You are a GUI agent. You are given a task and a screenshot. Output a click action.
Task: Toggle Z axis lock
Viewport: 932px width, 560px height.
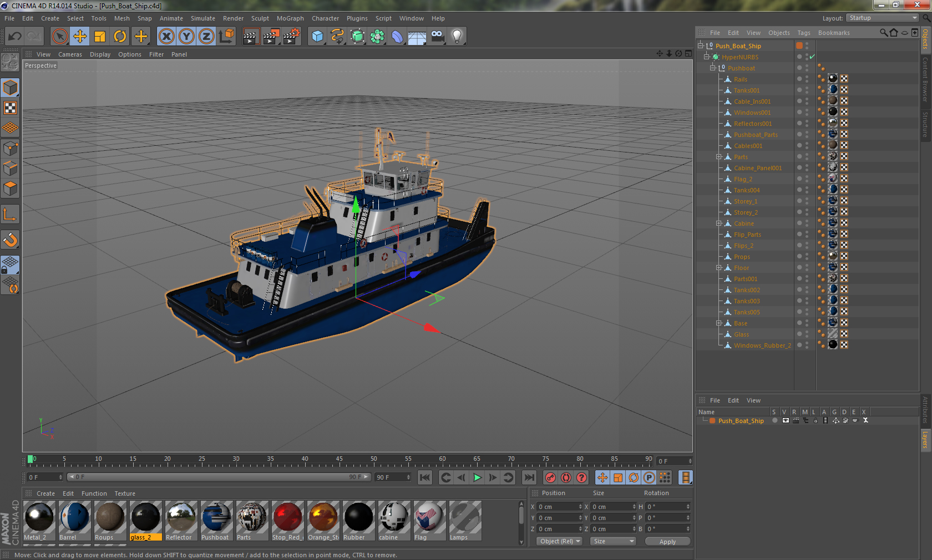(x=206, y=37)
